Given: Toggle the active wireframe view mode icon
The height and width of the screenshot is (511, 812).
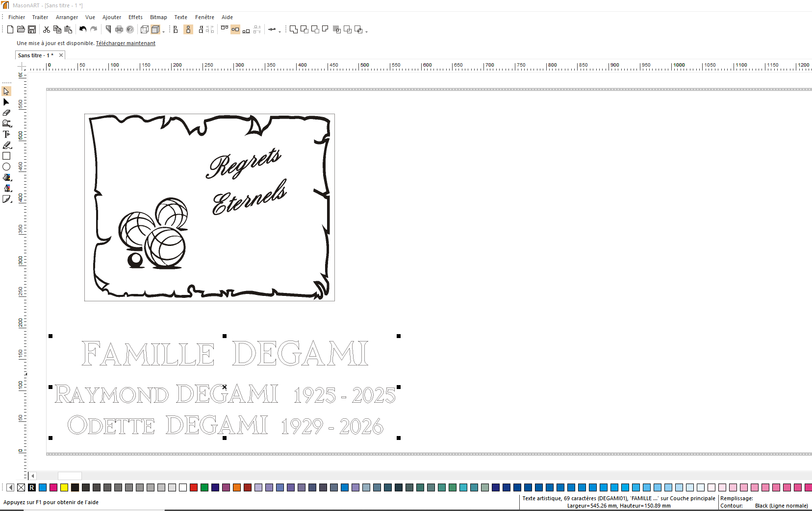Looking at the screenshot, I should click(156, 29).
